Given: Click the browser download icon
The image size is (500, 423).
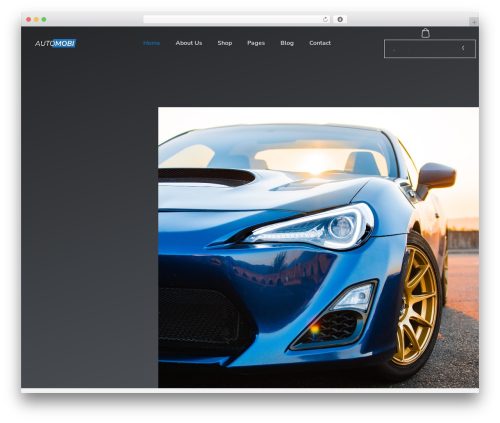Looking at the screenshot, I should [x=340, y=20].
